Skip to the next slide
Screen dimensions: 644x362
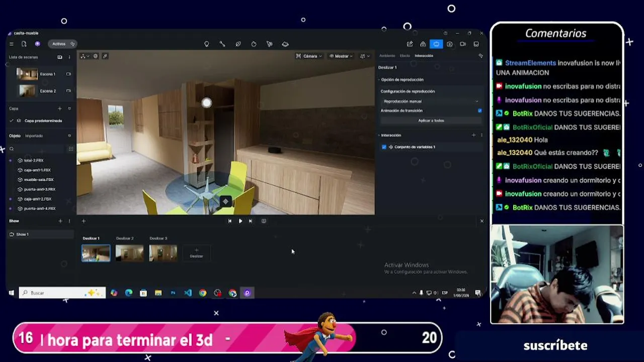[x=251, y=221]
